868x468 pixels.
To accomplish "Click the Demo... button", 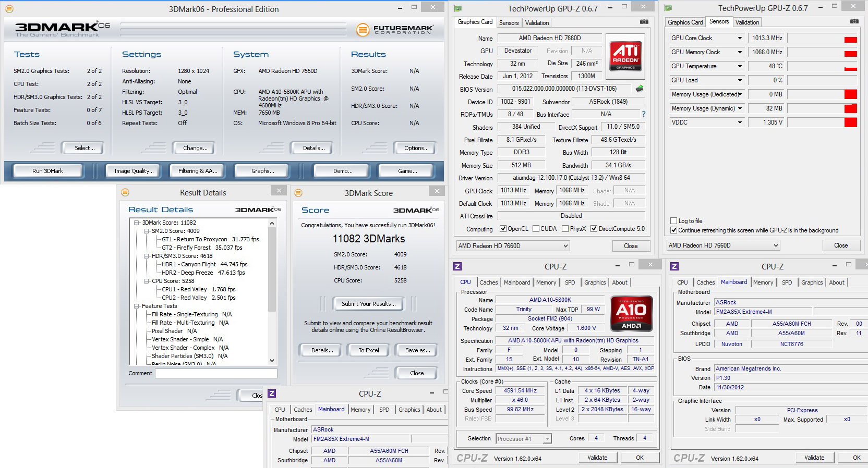I will click(343, 171).
